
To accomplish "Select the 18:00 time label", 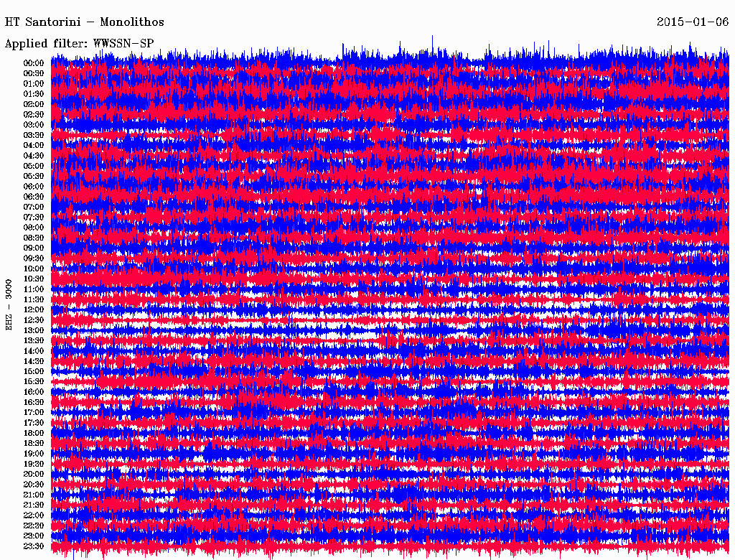I will point(34,433).
